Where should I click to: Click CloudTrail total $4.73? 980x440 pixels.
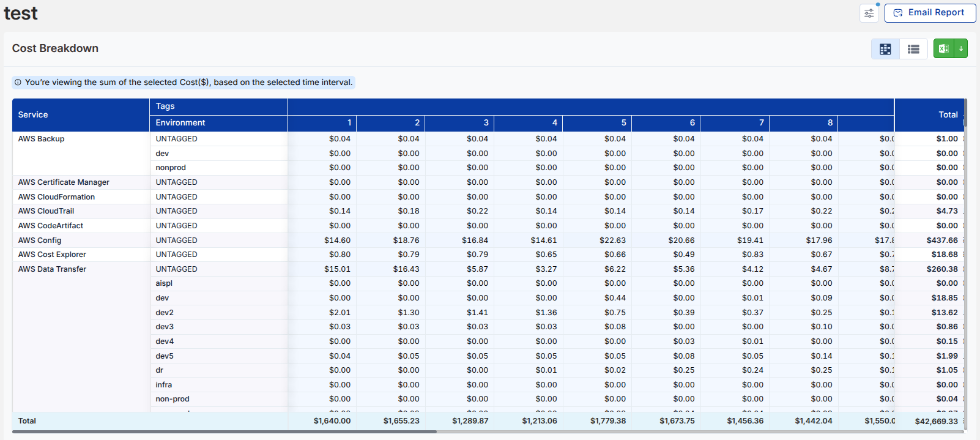coord(947,211)
